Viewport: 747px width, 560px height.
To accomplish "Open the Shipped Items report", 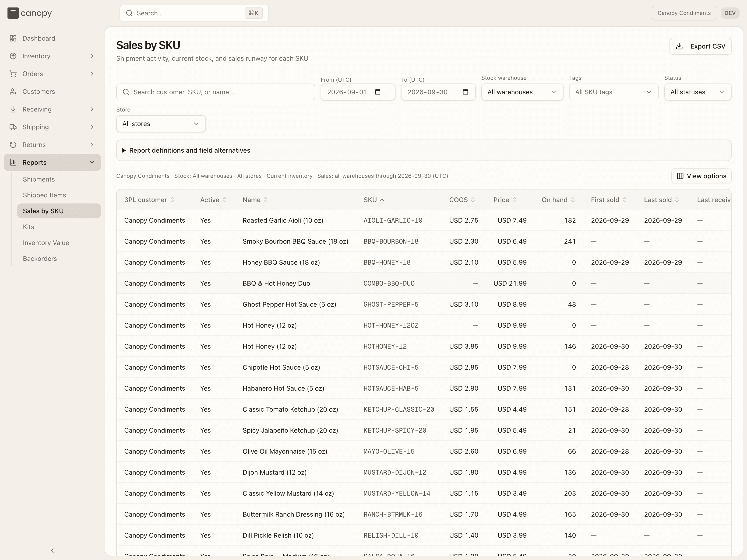I will pyautogui.click(x=59, y=195).
